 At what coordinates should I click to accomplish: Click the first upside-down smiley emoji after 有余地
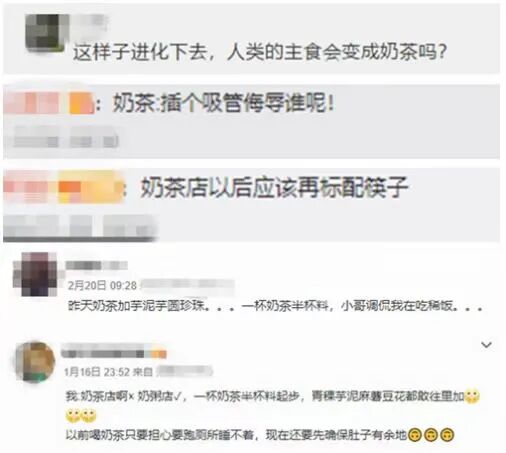(415, 435)
